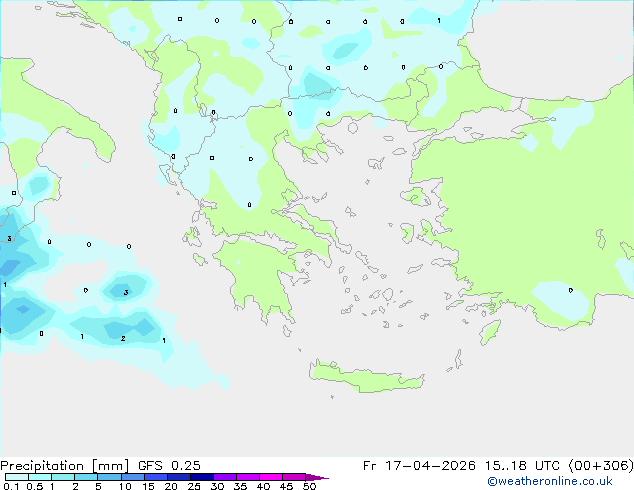Screen dimensions: 634x490
Task: Click the "35" legend scale label
Action: click(x=240, y=486)
